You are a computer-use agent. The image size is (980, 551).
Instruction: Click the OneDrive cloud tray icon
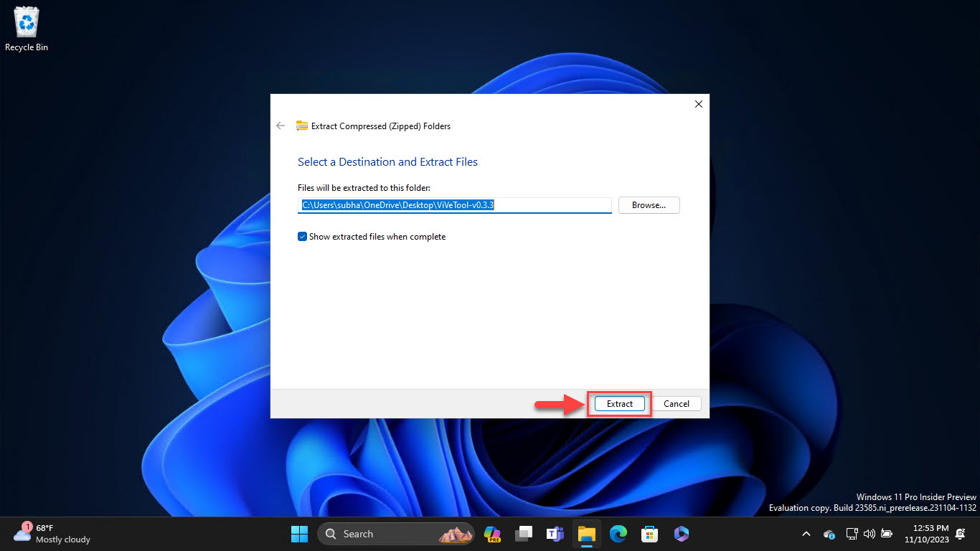tap(829, 534)
